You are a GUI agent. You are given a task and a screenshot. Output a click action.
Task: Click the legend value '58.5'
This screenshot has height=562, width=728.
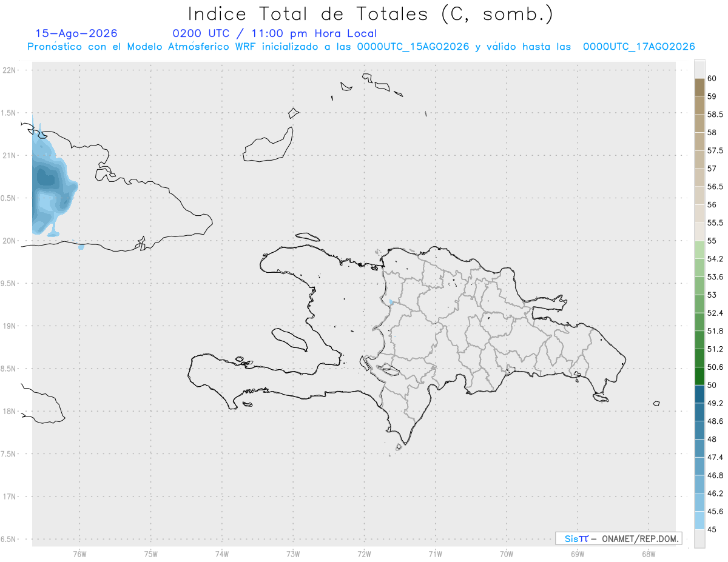coord(715,115)
